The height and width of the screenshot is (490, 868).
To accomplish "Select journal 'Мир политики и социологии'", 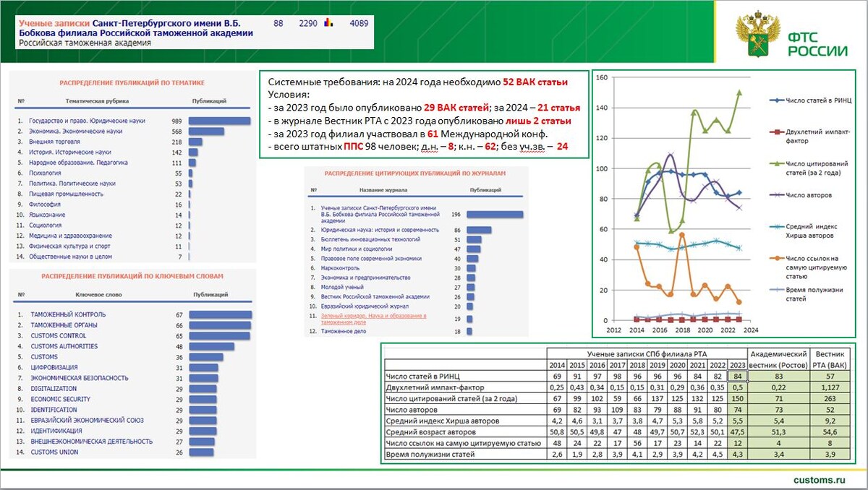I will point(357,249).
